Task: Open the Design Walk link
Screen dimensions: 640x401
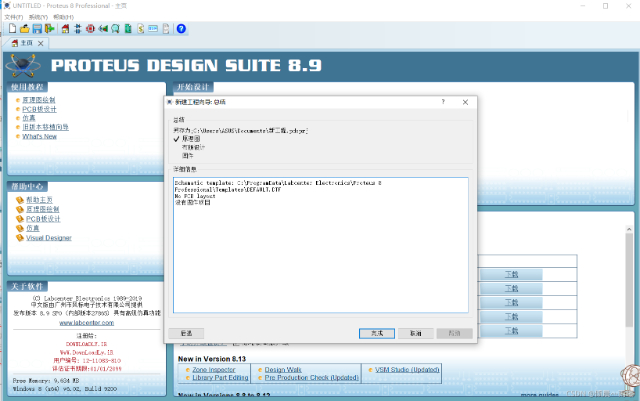Action: 283,370
